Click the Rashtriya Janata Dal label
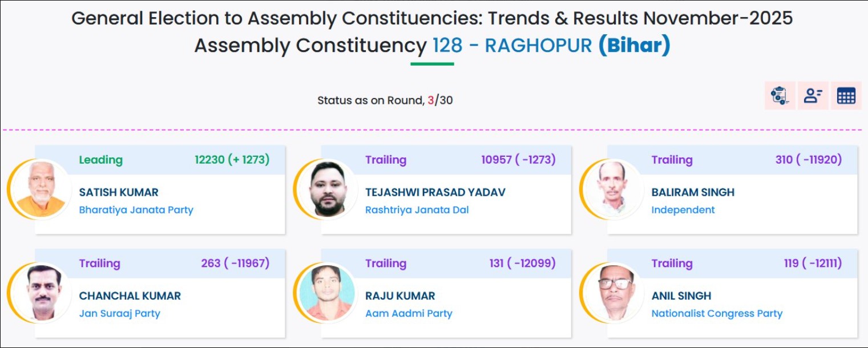The image size is (868, 348). pos(417,210)
